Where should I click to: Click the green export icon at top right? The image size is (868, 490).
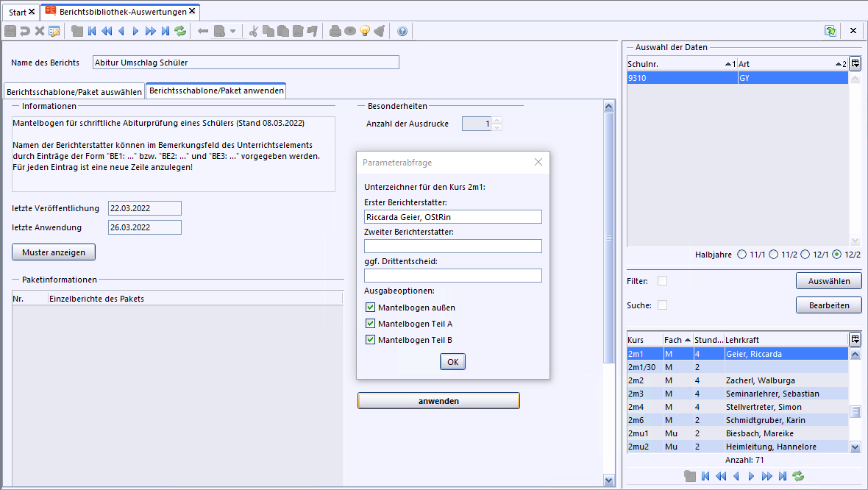point(830,31)
